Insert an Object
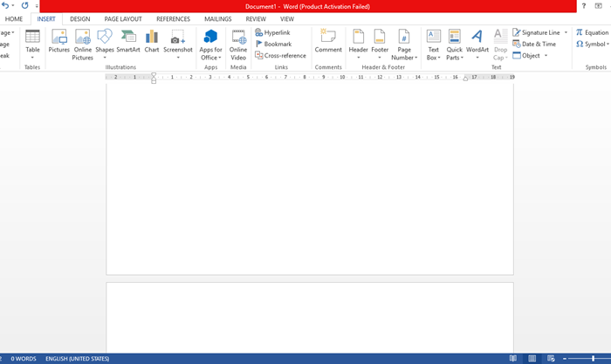 pyautogui.click(x=526, y=55)
